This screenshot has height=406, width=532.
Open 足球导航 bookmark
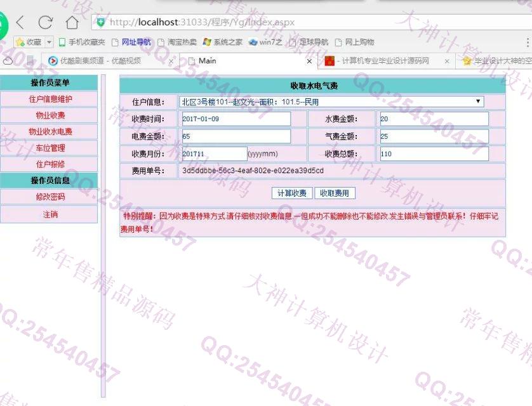(309, 42)
